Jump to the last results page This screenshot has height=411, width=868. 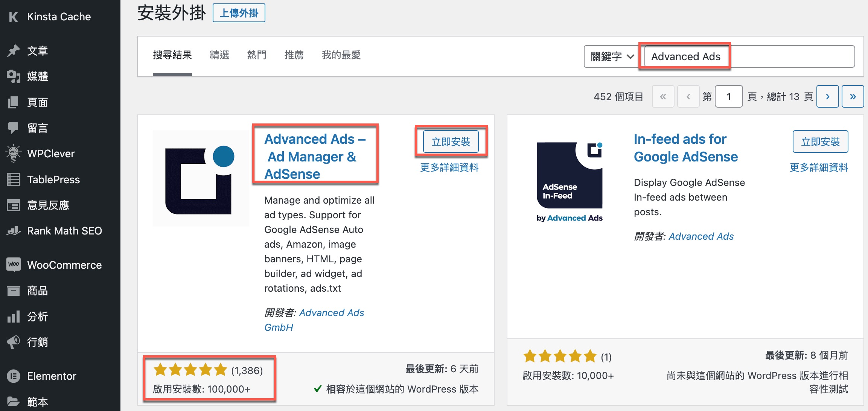click(853, 97)
